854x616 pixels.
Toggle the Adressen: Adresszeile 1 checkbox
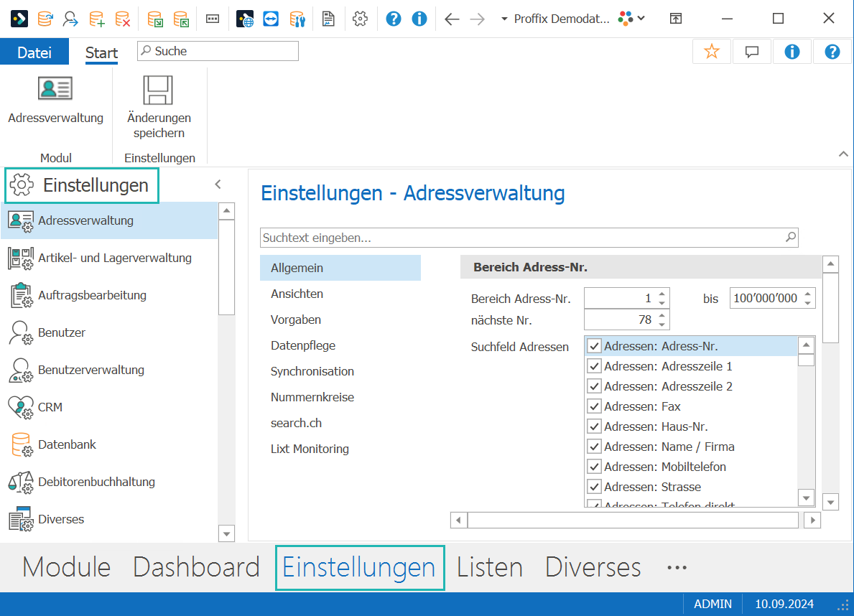594,367
